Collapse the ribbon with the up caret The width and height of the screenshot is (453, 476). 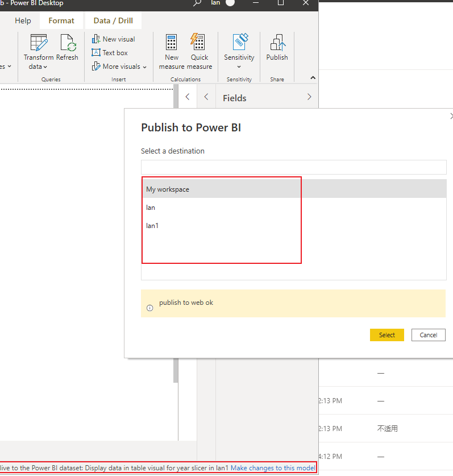tap(313, 78)
